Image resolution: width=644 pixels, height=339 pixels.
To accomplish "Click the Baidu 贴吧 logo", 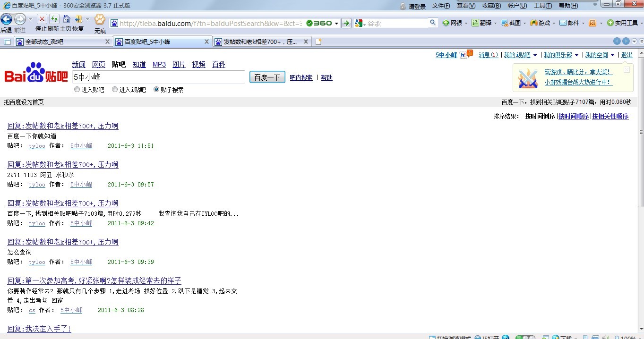I will [36, 72].
